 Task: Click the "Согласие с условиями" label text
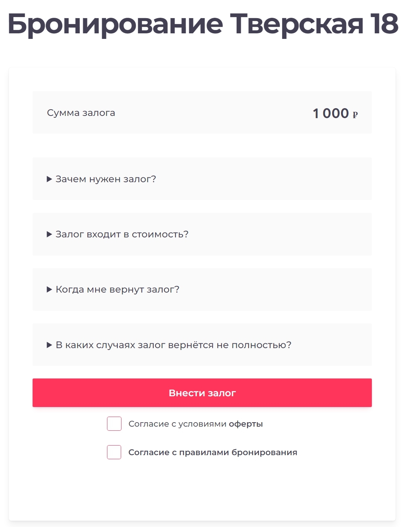click(178, 424)
